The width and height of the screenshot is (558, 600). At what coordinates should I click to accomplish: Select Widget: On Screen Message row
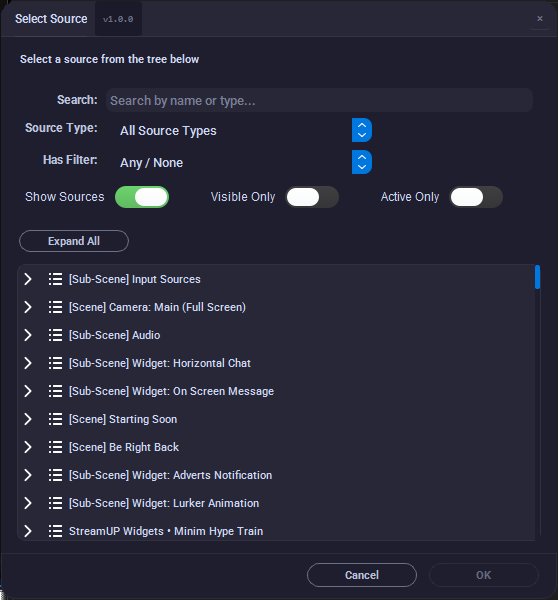(x=276, y=391)
